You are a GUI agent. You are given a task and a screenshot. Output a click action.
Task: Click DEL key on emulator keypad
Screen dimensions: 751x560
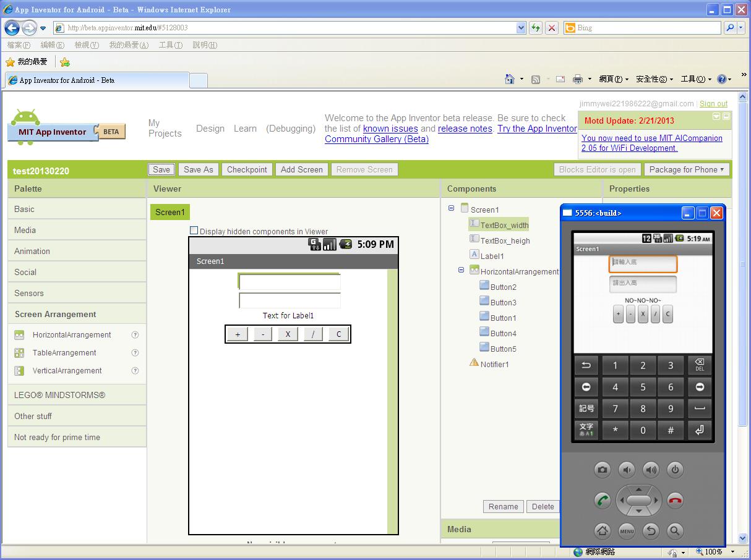tap(700, 365)
